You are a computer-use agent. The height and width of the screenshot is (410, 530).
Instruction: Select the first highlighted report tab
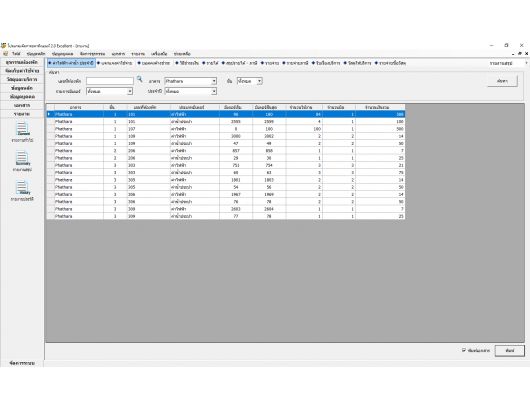click(x=71, y=63)
